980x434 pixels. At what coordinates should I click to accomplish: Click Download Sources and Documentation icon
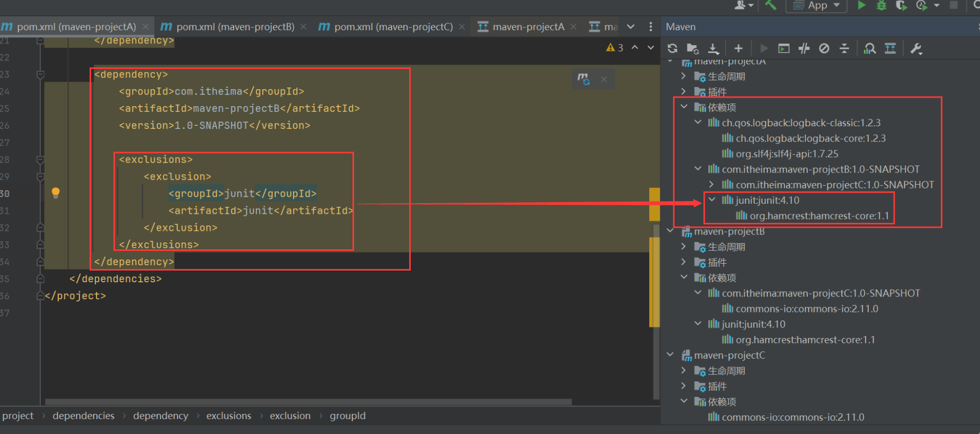713,48
